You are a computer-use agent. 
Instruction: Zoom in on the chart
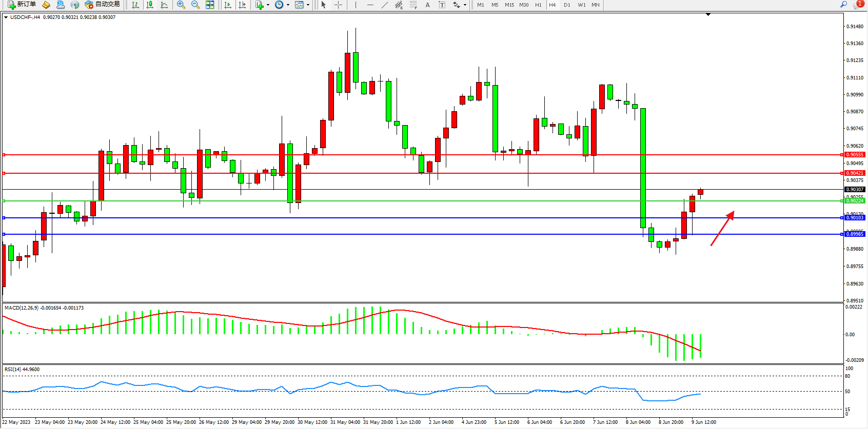pyautogui.click(x=181, y=5)
